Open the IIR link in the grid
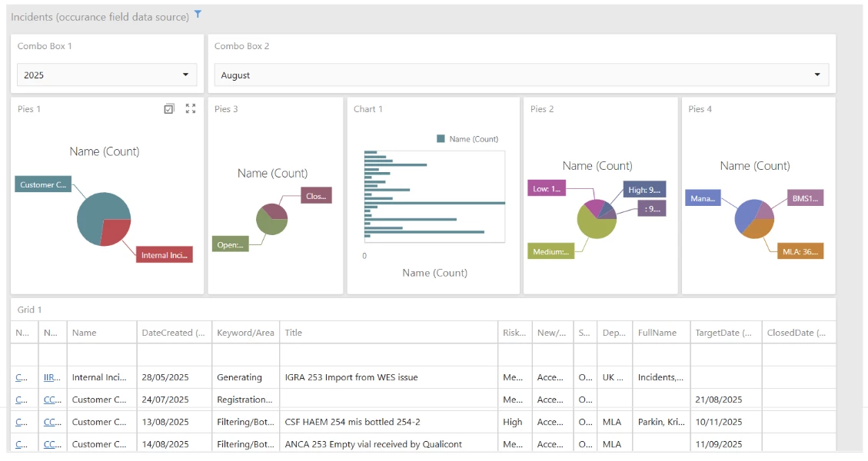The height and width of the screenshot is (461, 868). click(52, 377)
